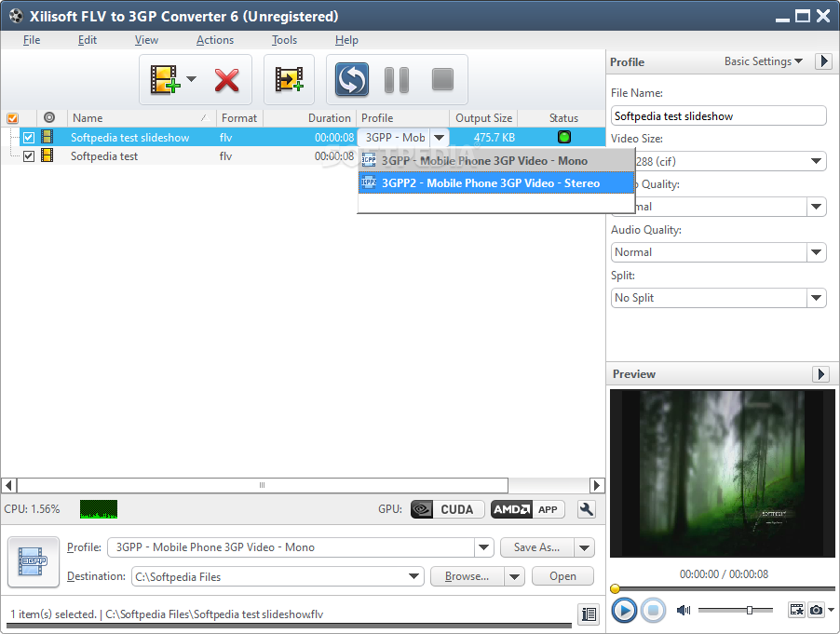Click the preview video thumbnail

(x=722, y=473)
